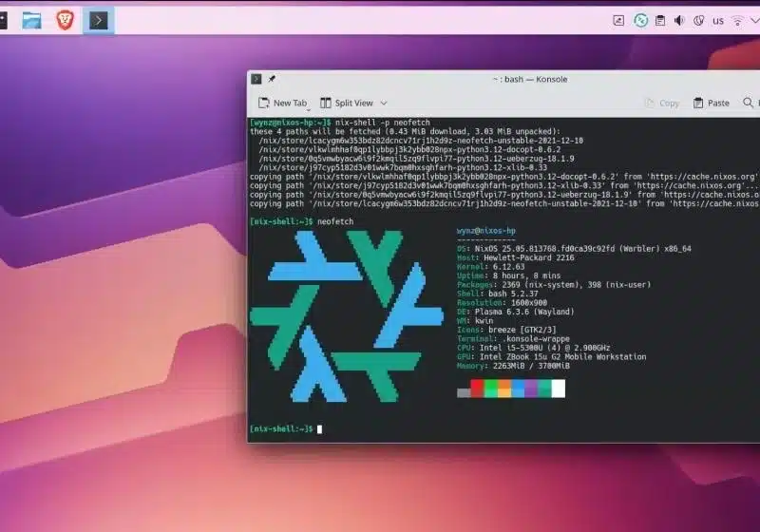Toggle the Night Light tray icon

(x=698, y=20)
